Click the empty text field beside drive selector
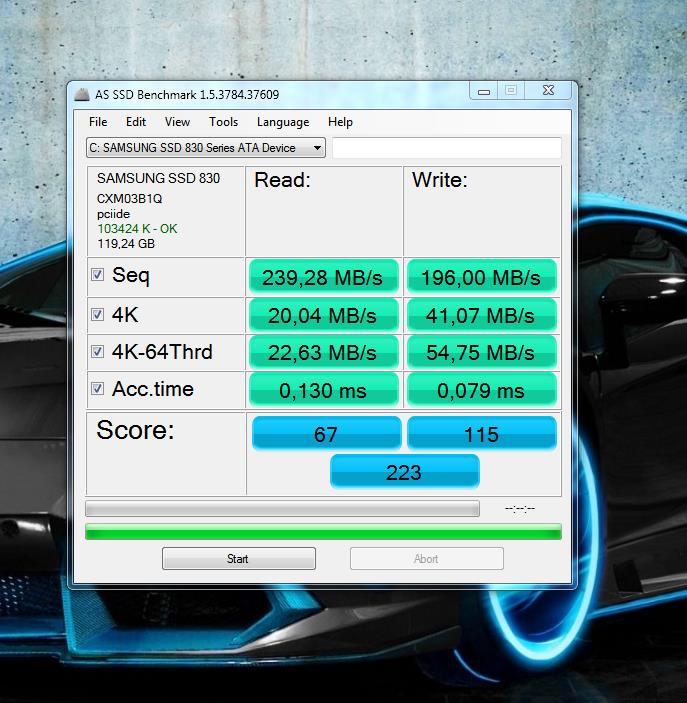687x703 pixels. (x=447, y=148)
